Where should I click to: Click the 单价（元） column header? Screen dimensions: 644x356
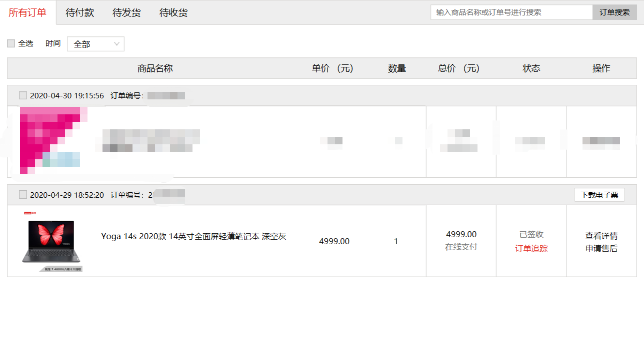333,68
